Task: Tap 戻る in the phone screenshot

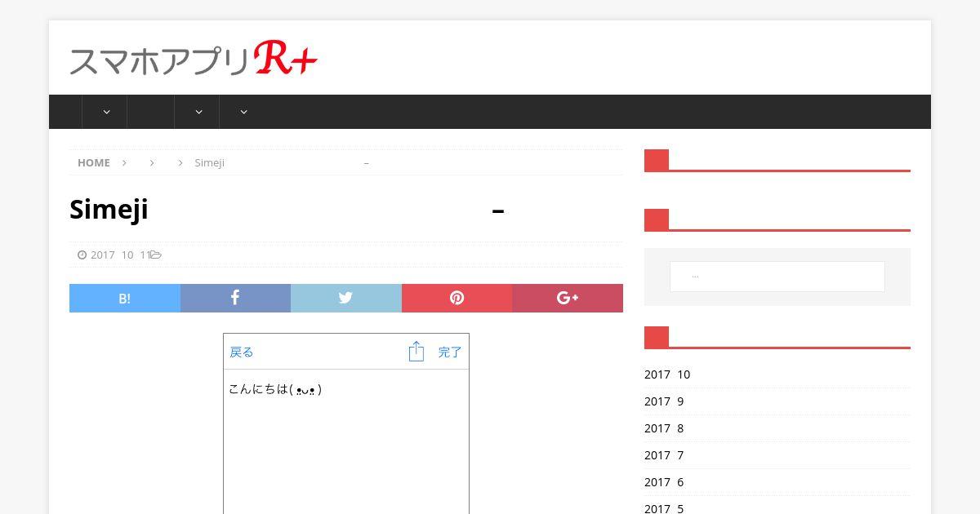Action: [x=242, y=352]
